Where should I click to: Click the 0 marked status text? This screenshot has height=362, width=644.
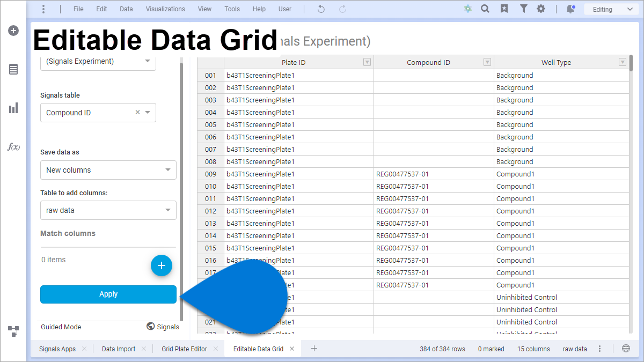491,349
